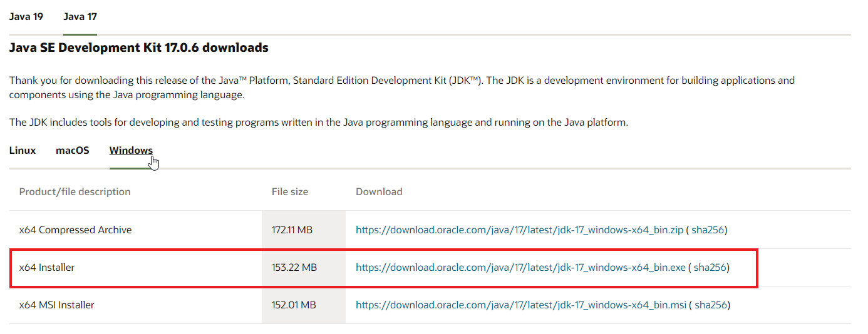The height and width of the screenshot is (334, 868).
Task: Download the jdk-17 windows x64 exe installer
Action: pos(520,267)
